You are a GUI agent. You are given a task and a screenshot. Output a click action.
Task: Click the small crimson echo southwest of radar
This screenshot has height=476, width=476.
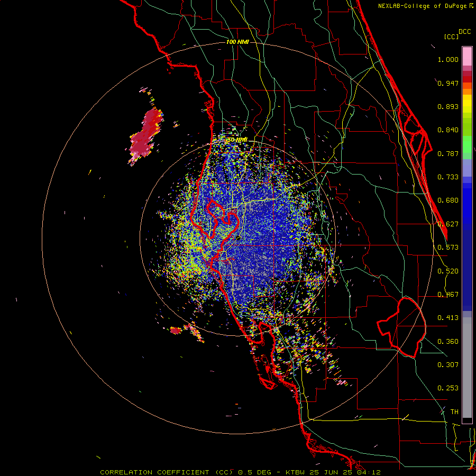point(176,330)
